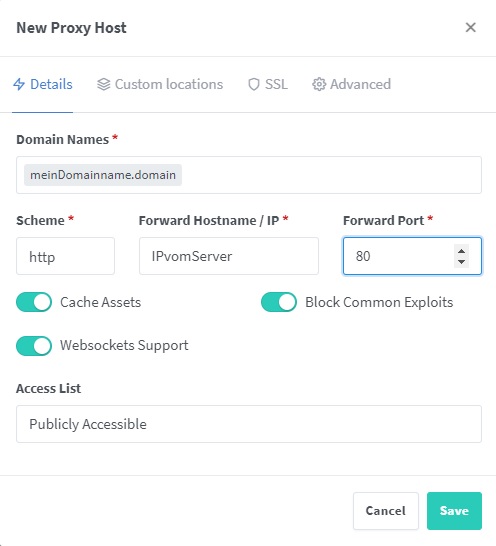
Task: Click inside the Forward Port field
Action: (397, 256)
